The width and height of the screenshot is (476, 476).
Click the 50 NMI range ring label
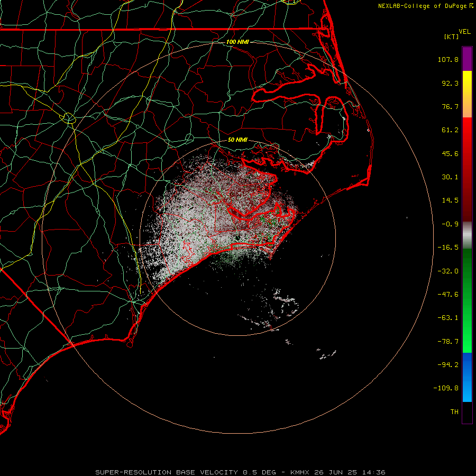[237, 140]
